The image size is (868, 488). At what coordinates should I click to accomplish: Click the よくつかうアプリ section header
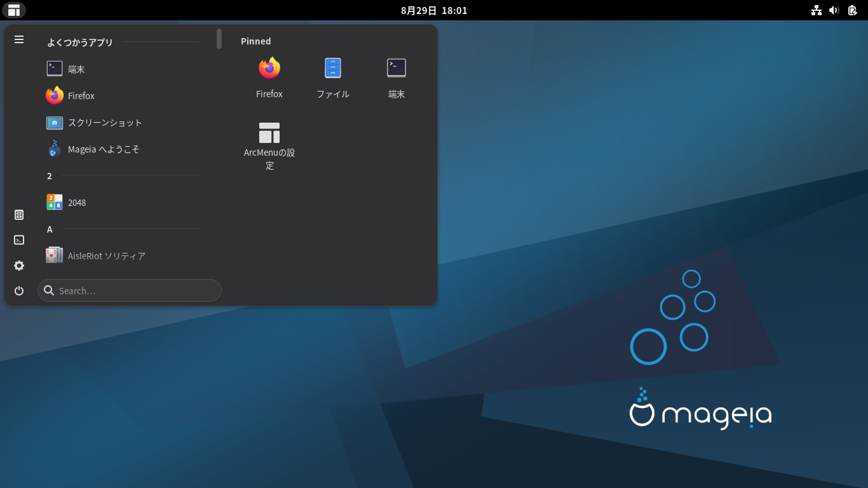[80, 42]
